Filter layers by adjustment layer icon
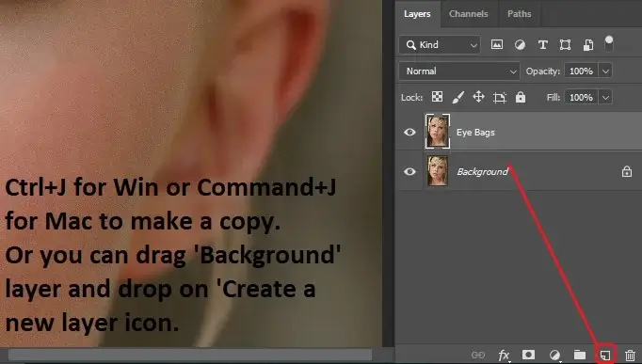 tap(520, 44)
